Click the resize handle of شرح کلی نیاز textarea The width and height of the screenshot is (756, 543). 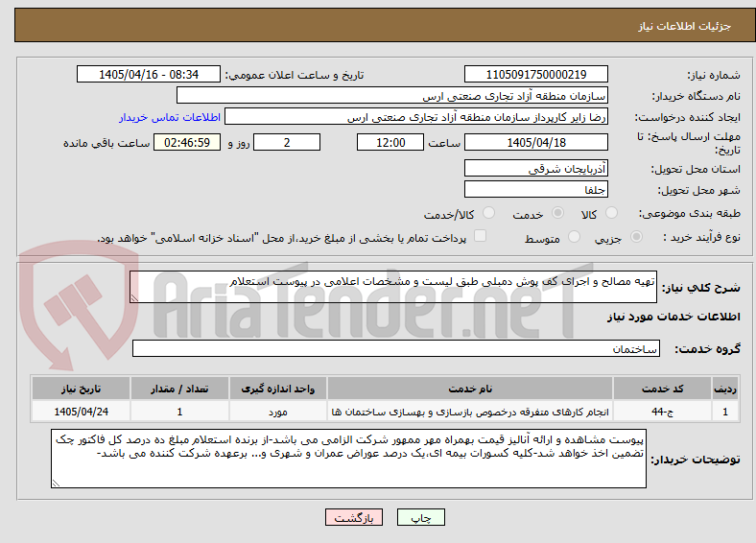[134, 298]
